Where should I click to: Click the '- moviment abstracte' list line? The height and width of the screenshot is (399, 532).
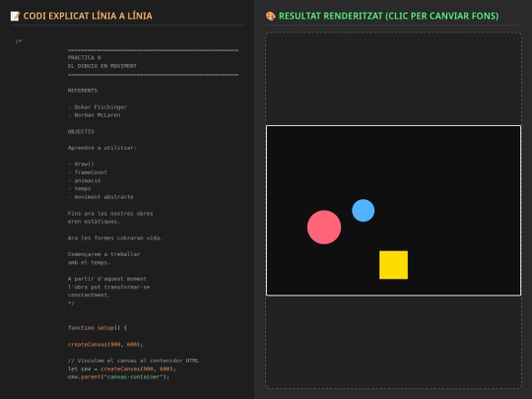tap(100, 197)
